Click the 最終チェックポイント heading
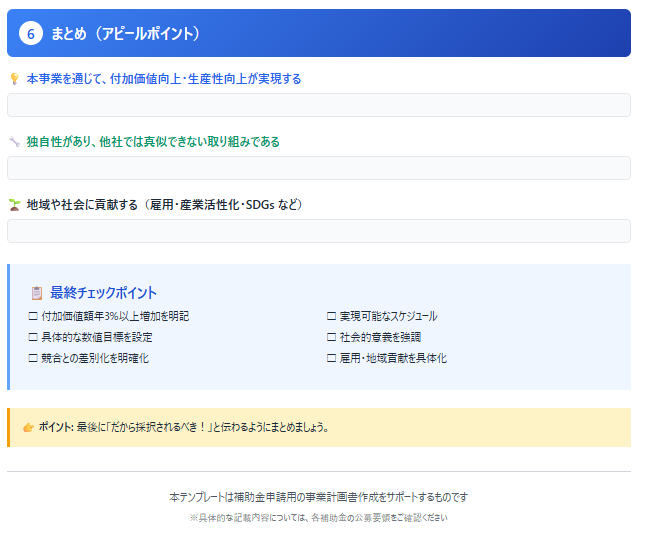The height and width of the screenshot is (533, 661). point(103,293)
